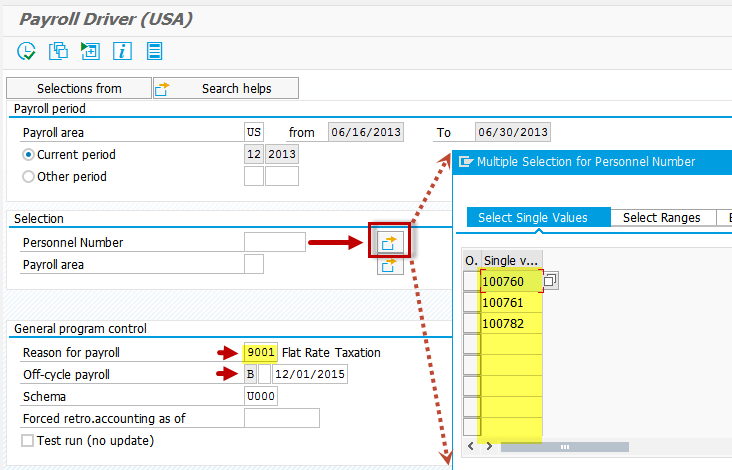This screenshot has width=732, height=470.
Task: Click the Other period number input field
Action: pyautogui.click(x=253, y=176)
